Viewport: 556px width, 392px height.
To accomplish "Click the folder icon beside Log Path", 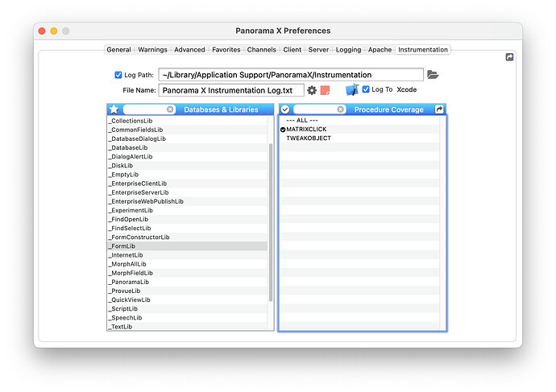I will (x=433, y=75).
